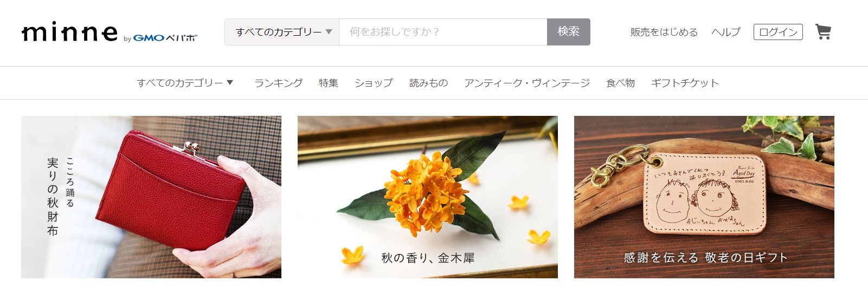Open 秋の香り、金木犀 flower banner

click(x=428, y=197)
